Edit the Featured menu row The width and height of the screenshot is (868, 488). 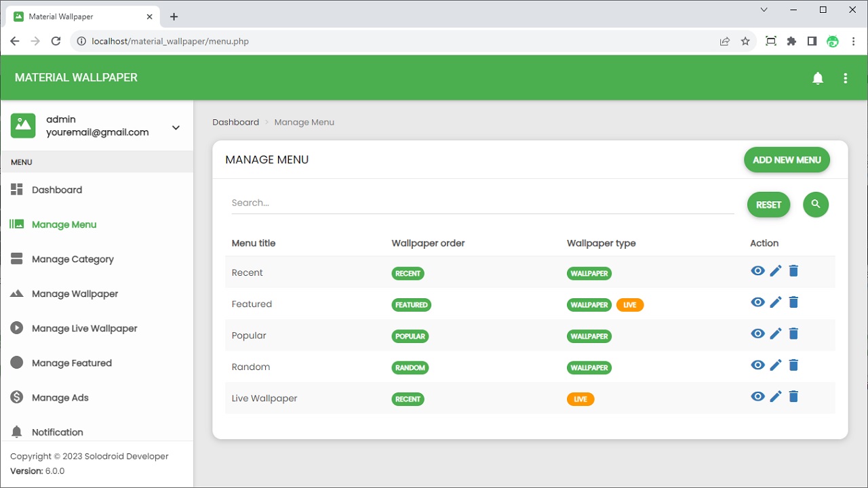tap(776, 302)
